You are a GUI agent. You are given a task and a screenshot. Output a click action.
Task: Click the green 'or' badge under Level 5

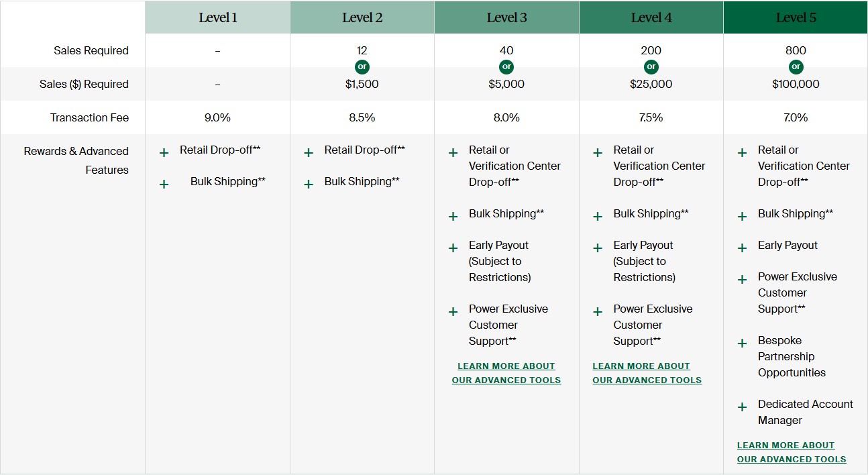tap(796, 66)
